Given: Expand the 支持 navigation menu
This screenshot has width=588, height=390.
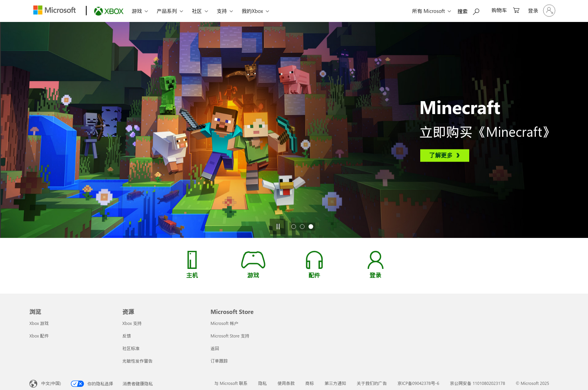Looking at the screenshot, I should [225, 11].
